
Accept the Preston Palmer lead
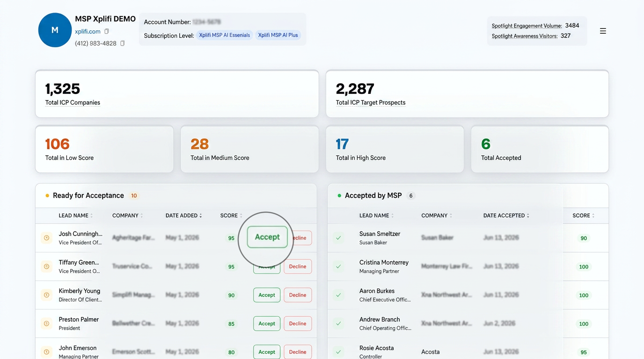coord(267,323)
